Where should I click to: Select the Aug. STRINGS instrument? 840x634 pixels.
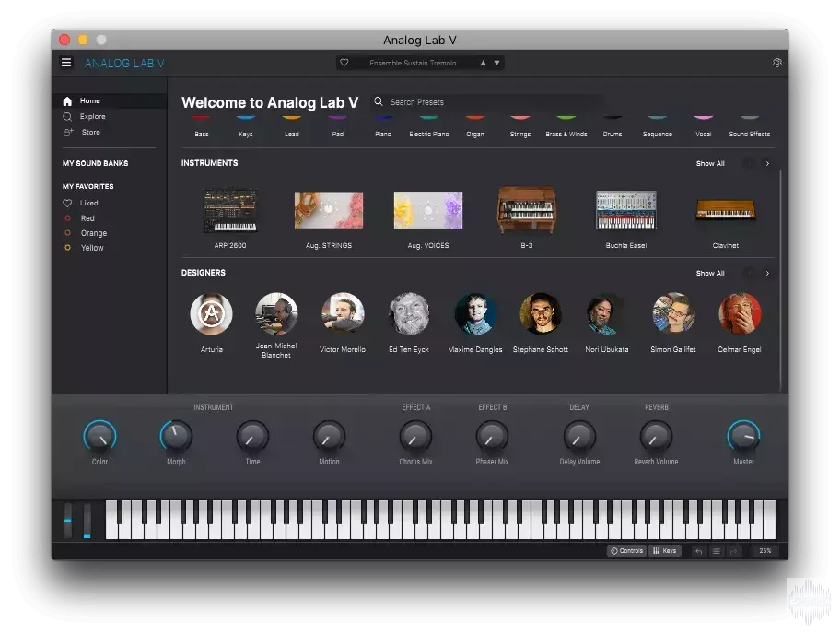click(329, 217)
